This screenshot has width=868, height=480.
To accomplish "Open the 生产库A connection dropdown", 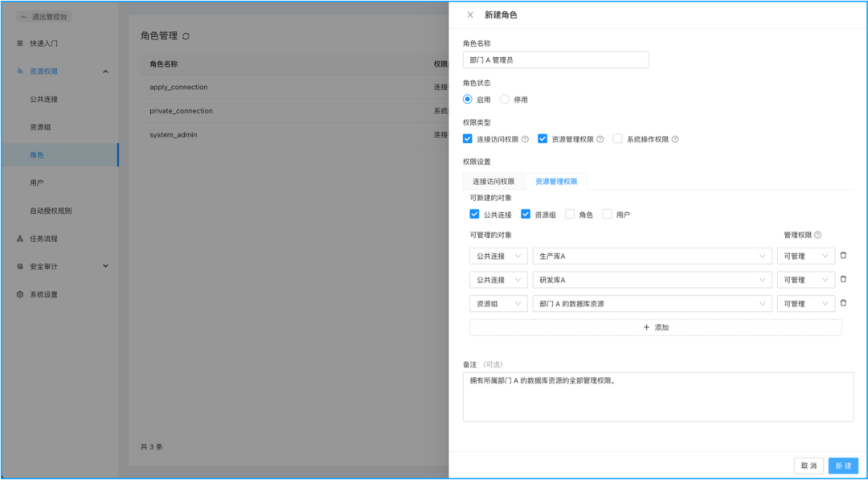I will coord(652,256).
